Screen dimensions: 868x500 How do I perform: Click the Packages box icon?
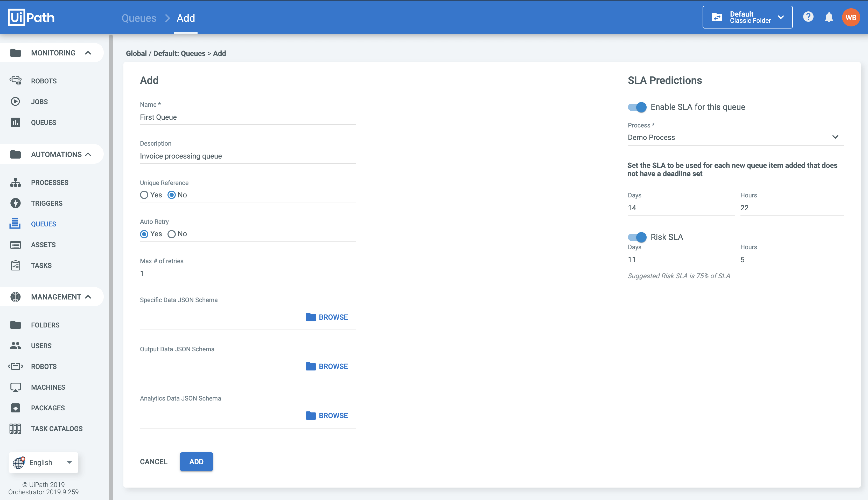pyautogui.click(x=16, y=408)
